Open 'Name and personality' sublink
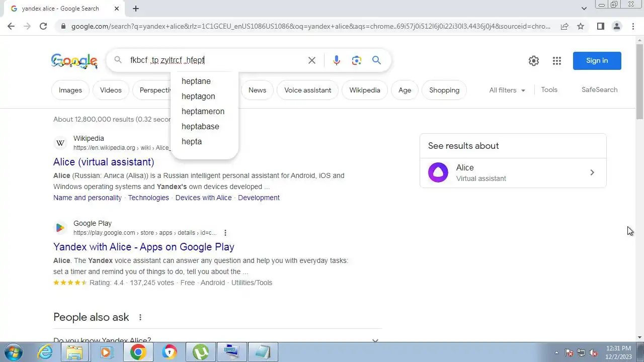This screenshot has width=644, height=362. tap(88, 198)
